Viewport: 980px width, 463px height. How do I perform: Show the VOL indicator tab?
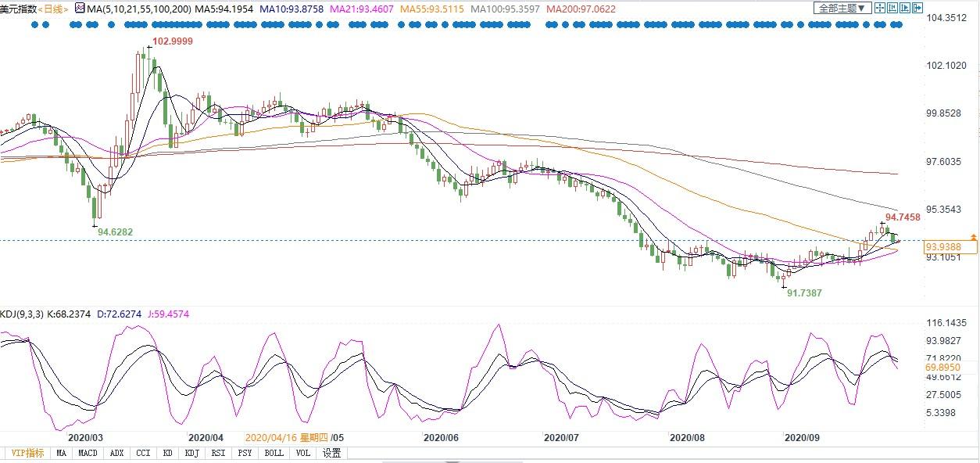(303, 453)
